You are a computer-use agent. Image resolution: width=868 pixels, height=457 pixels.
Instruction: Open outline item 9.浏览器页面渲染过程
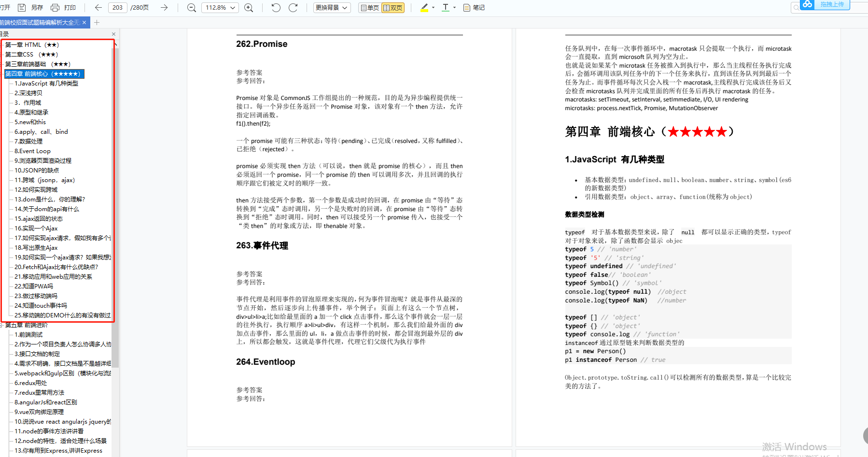point(43,161)
